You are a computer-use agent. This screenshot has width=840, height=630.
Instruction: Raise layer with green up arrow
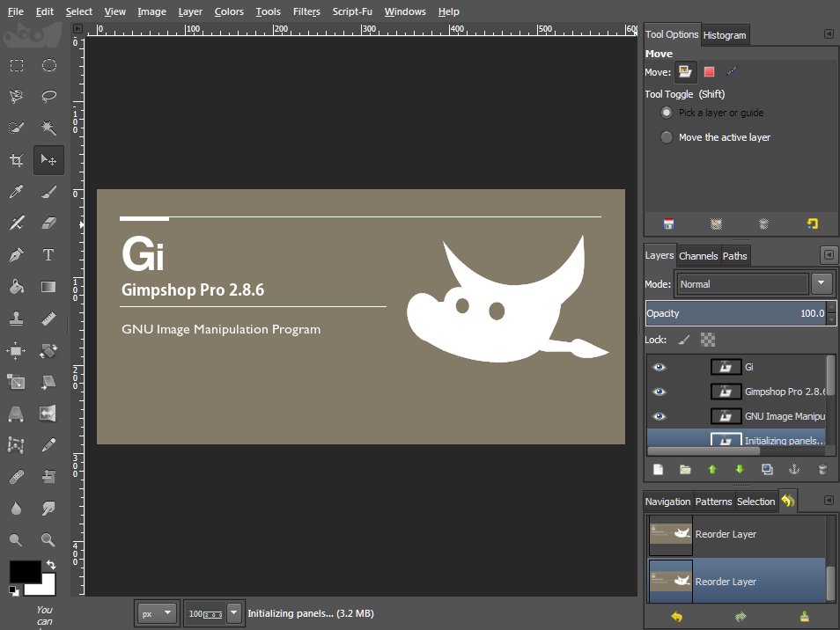click(x=712, y=470)
